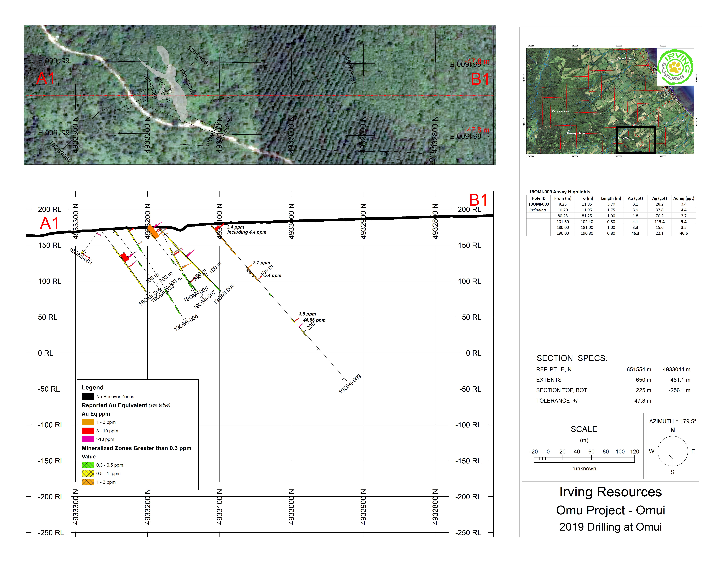The height and width of the screenshot is (563, 728).
Task: Click the "SECTION SPECS:" heading
Action: [572, 358]
